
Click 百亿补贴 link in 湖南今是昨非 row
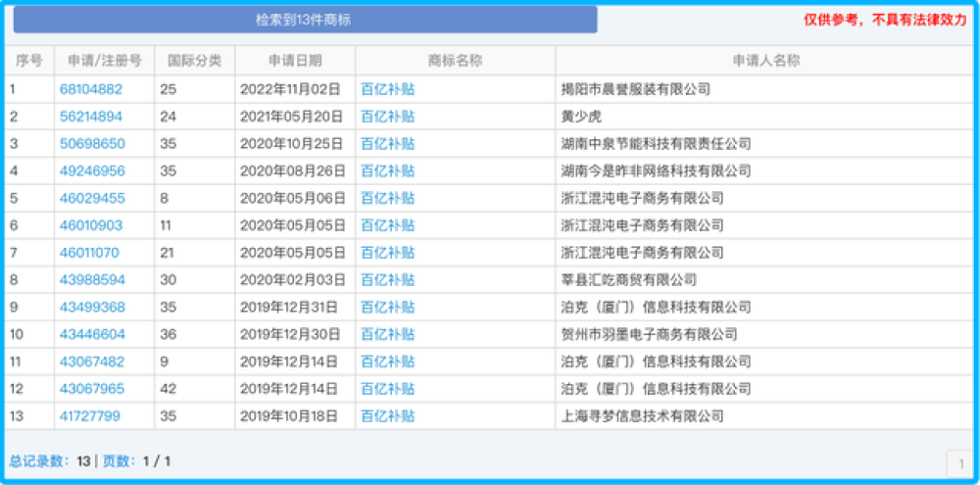388,171
